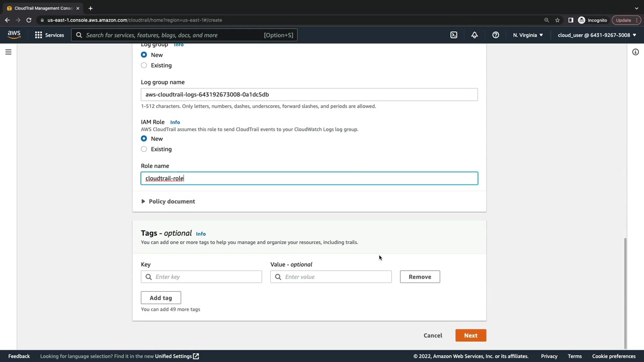The height and width of the screenshot is (362, 644).
Task: Open the Info link next to IAM Role
Action: 175,122
